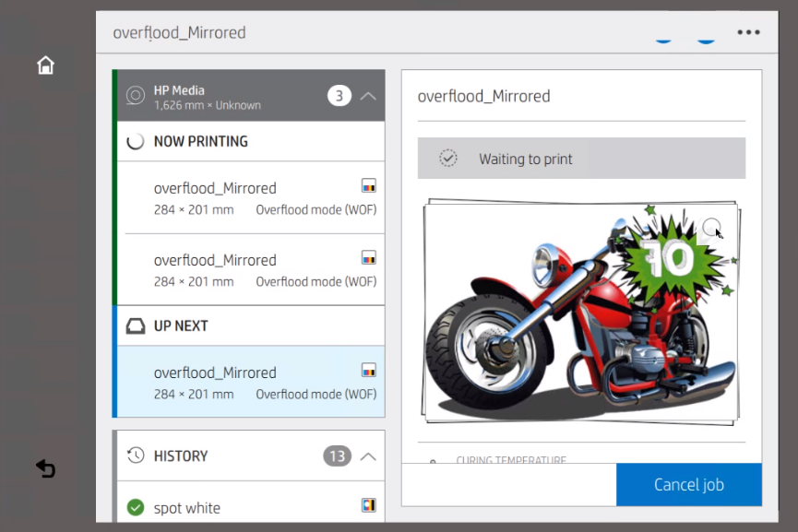This screenshot has width=798, height=532.
Task: Click the NOW PRINTING spinner icon
Action: [x=136, y=141]
